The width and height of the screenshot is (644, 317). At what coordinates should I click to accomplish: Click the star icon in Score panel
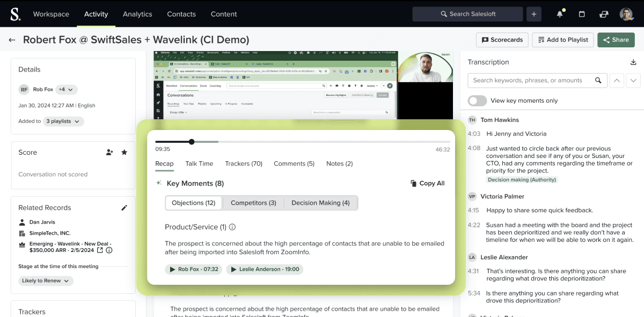[124, 153]
